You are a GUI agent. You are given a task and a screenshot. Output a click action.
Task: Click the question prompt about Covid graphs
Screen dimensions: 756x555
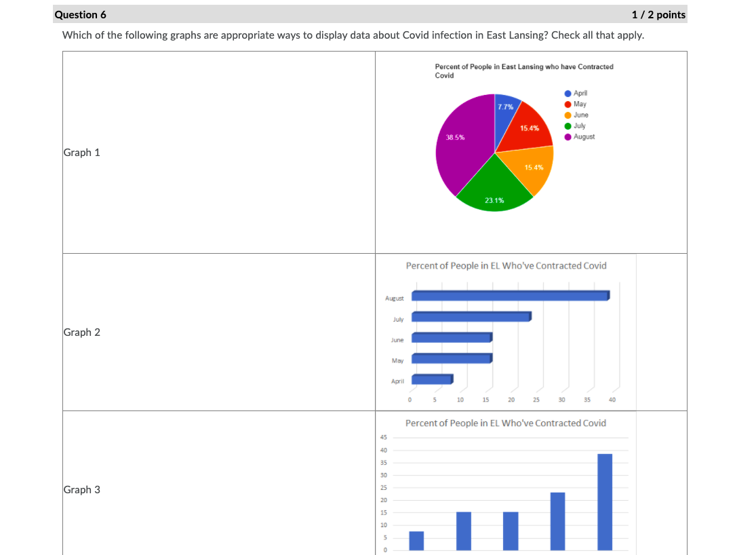tap(353, 35)
